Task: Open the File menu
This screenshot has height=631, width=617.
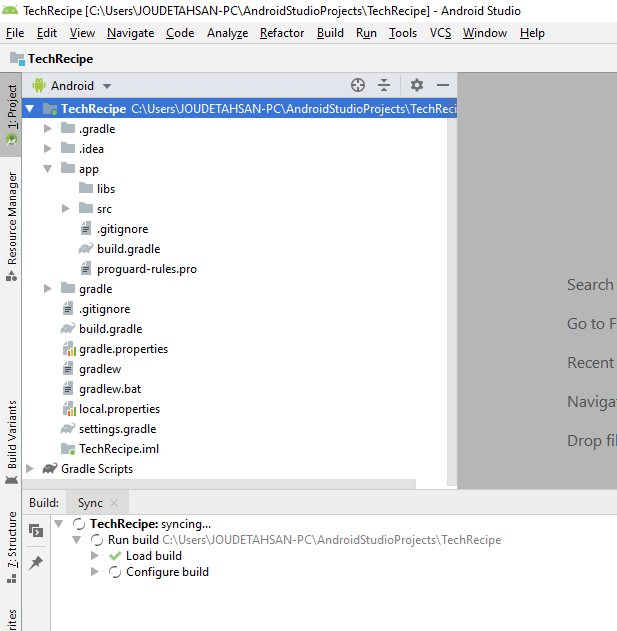Action: coord(15,33)
